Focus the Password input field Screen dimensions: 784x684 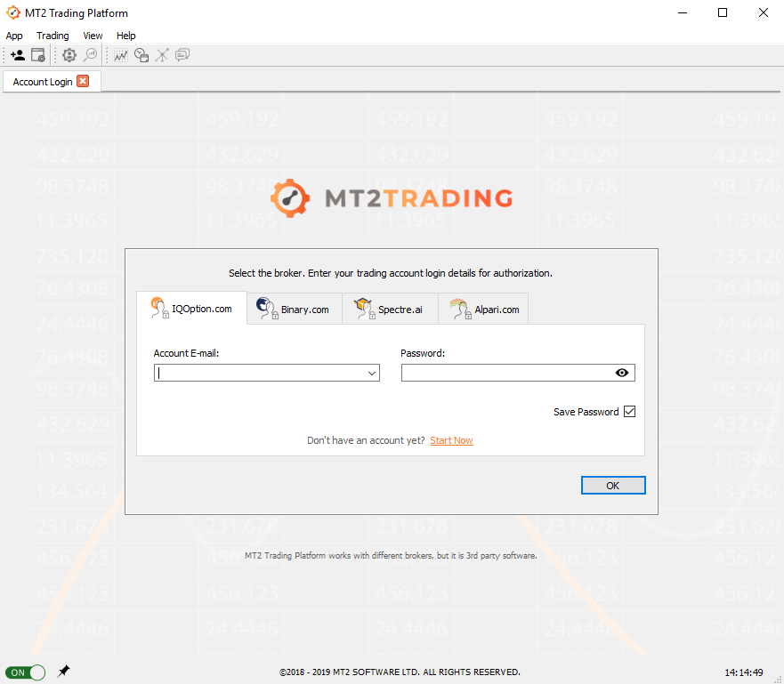click(x=518, y=373)
